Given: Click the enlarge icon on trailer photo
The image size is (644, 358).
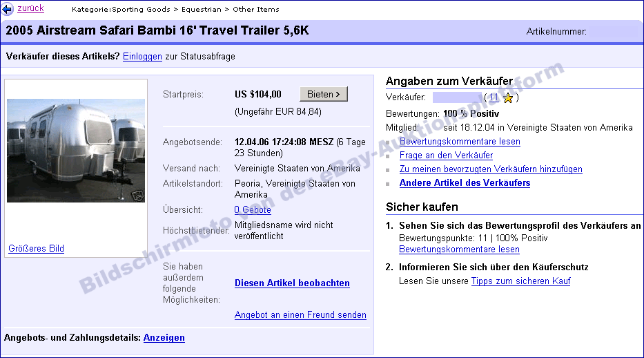Looking at the screenshot, I should pos(139,196).
